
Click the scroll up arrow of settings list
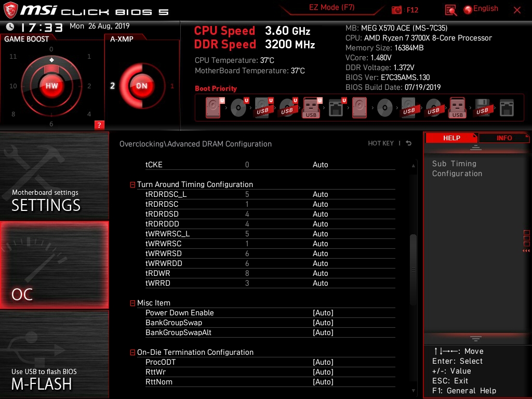pos(413,166)
